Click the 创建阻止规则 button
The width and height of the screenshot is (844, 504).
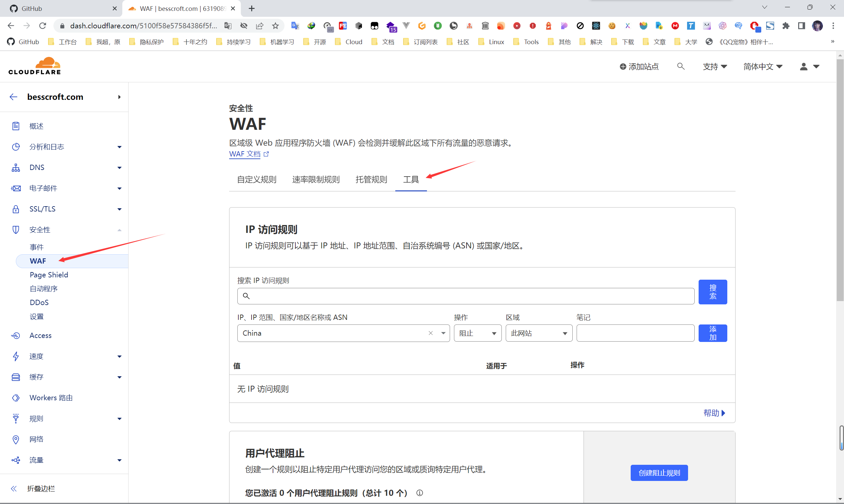tap(659, 473)
